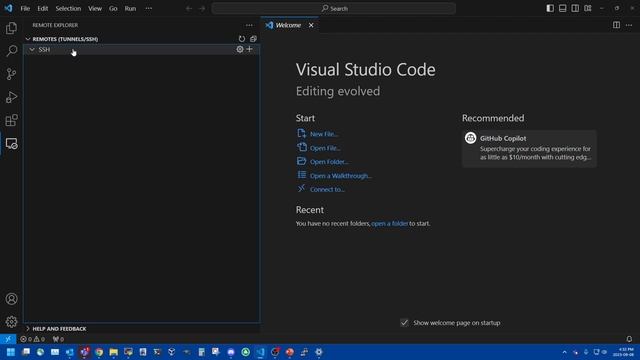Toggle bottom panel visibility
The image size is (640, 360).
tap(562, 8)
